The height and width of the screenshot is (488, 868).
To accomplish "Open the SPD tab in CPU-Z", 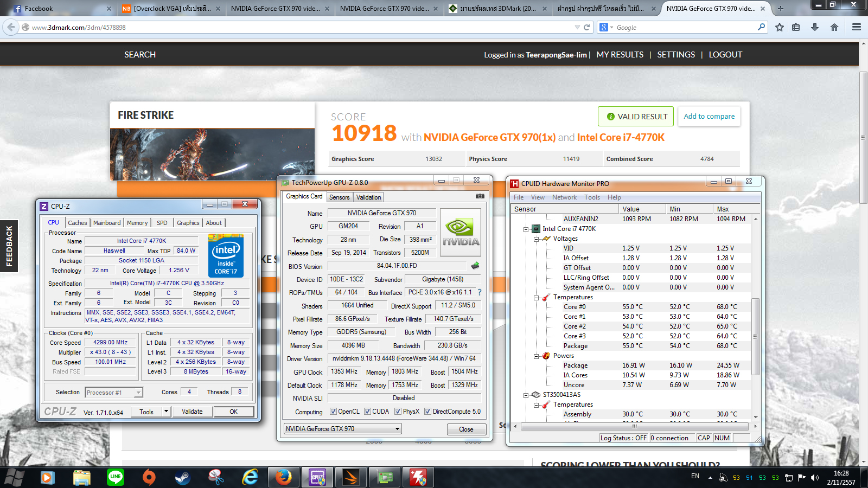I will [162, 223].
